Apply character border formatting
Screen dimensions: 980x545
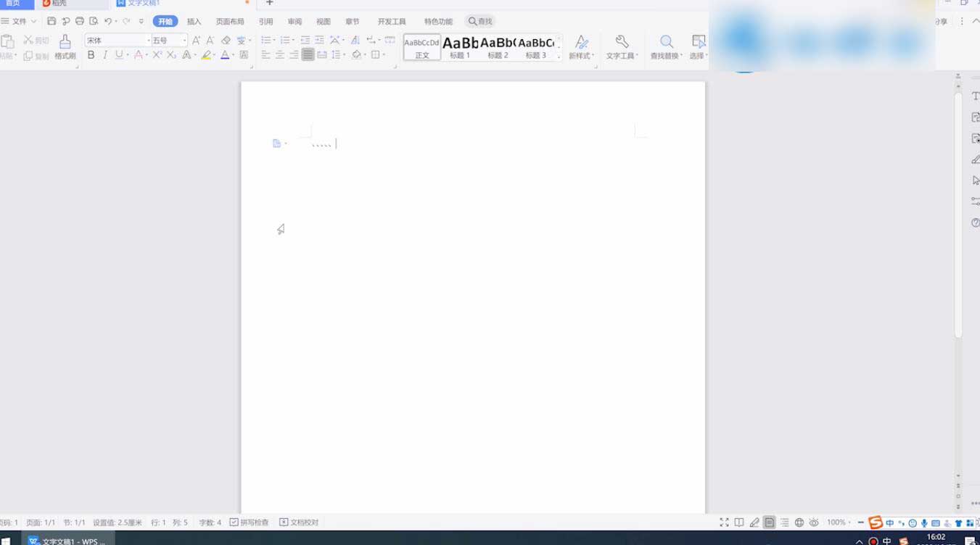coord(244,55)
